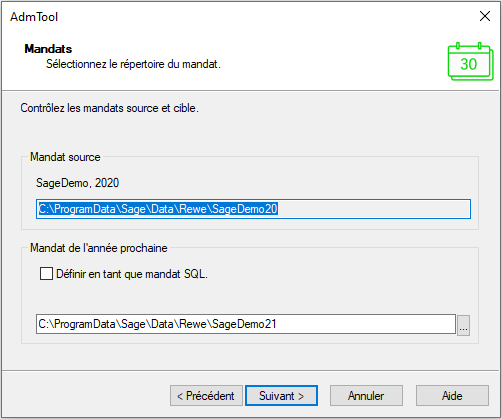Enable the SQL mandate checkbox
The height and width of the screenshot is (419, 502).
(x=46, y=274)
